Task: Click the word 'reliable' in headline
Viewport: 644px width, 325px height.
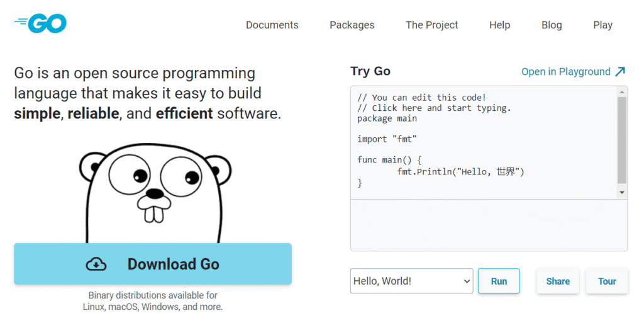Action: click(x=93, y=113)
